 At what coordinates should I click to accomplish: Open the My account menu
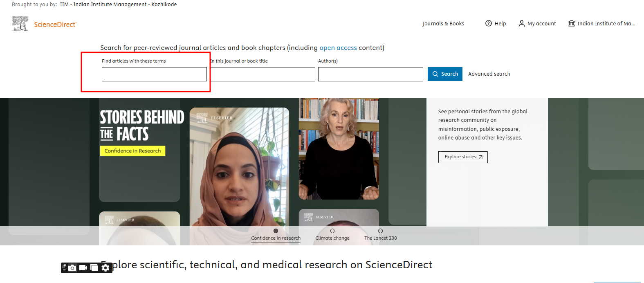pos(537,24)
